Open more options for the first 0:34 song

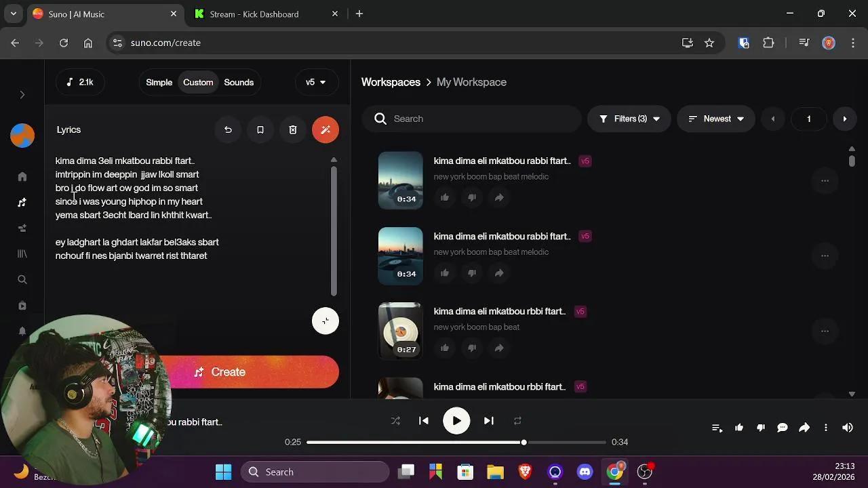pyautogui.click(x=825, y=180)
